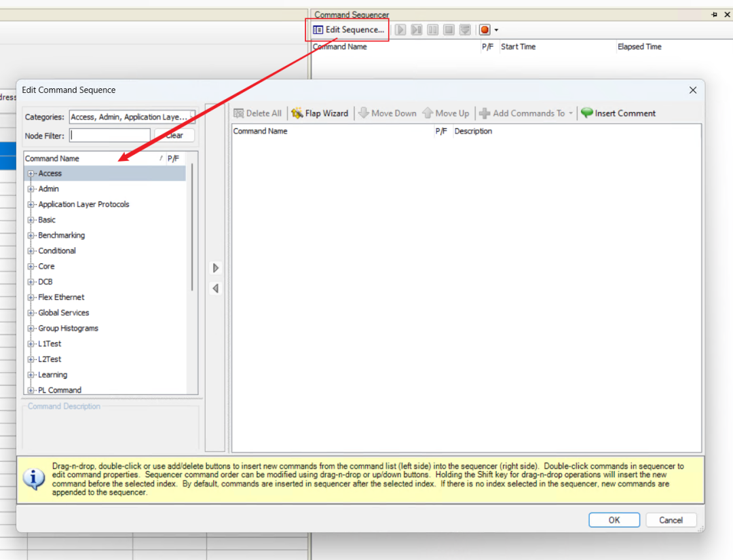Pin the Command Sequencer panel
Screen dimensions: 733x560
tap(713, 14)
